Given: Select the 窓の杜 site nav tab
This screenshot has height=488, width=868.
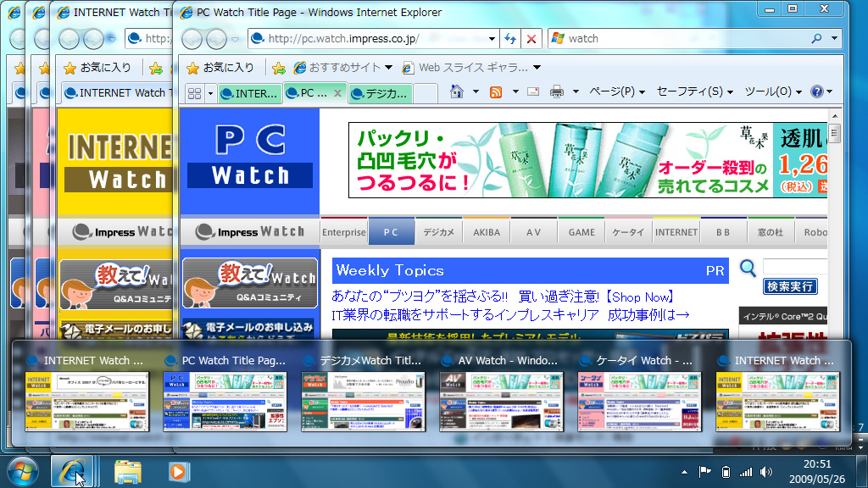Looking at the screenshot, I should pos(771,232).
